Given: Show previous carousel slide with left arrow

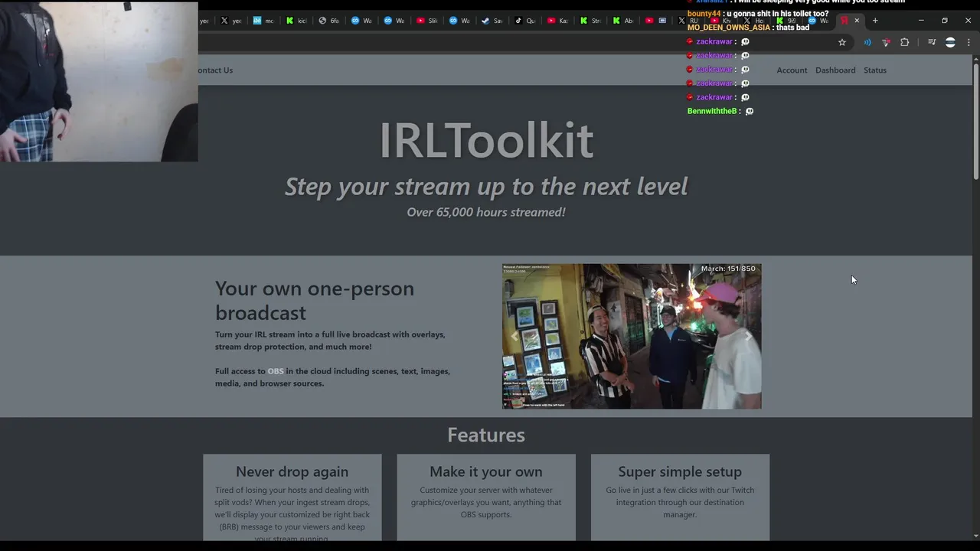Looking at the screenshot, I should pyautogui.click(x=514, y=337).
